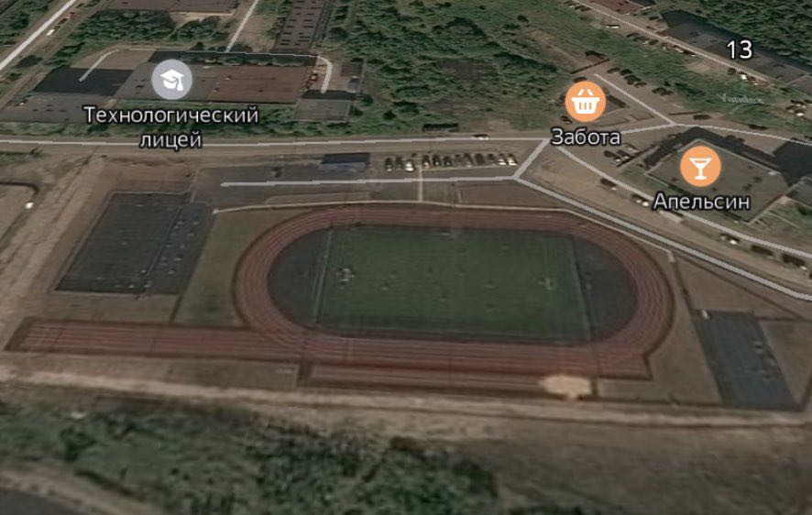Click the faint Yandex watermark
The image size is (812, 515).
(x=732, y=98)
